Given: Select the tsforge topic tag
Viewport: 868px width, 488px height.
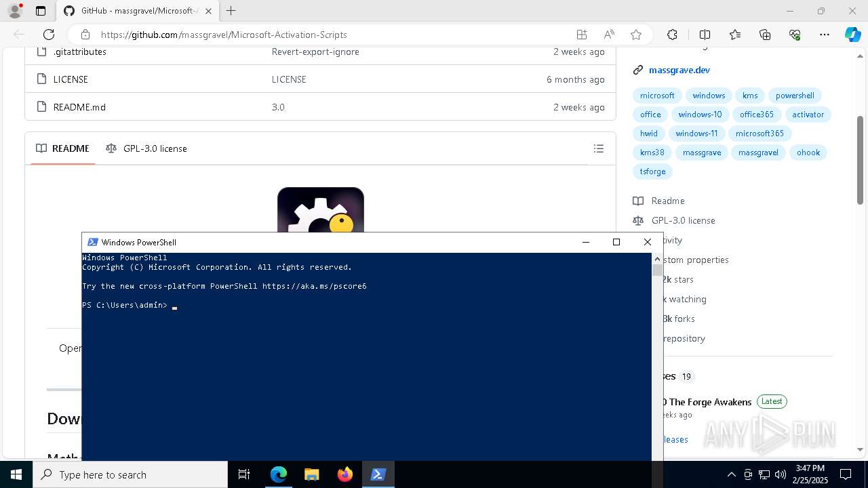Looking at the screenshot, I should point(652,171).
